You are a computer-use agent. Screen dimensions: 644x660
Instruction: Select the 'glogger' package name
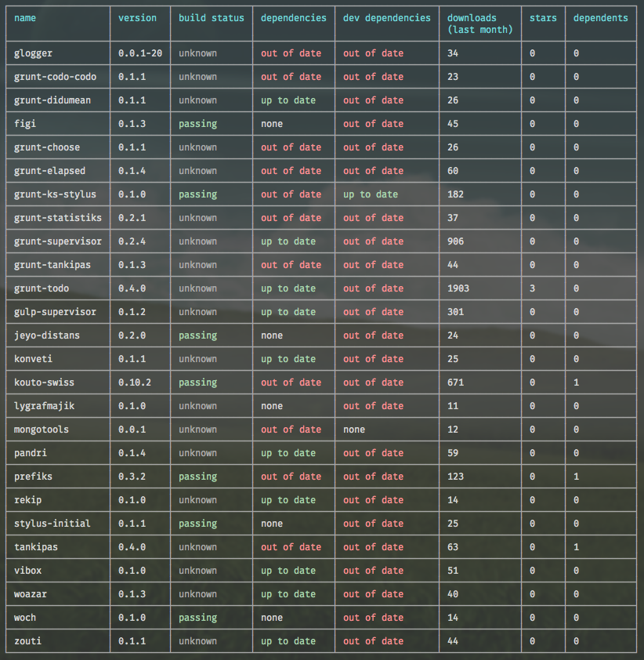[x=33, y=53]
